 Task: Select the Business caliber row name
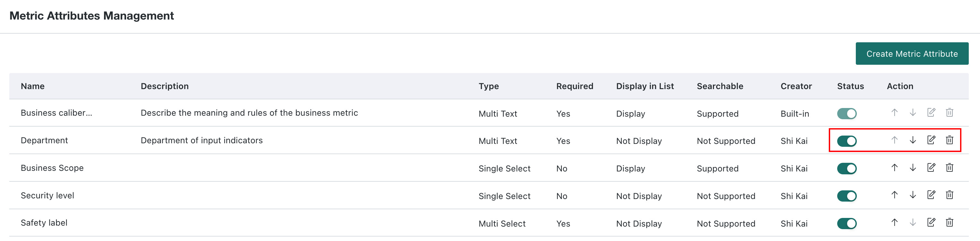tap(56, 112)
